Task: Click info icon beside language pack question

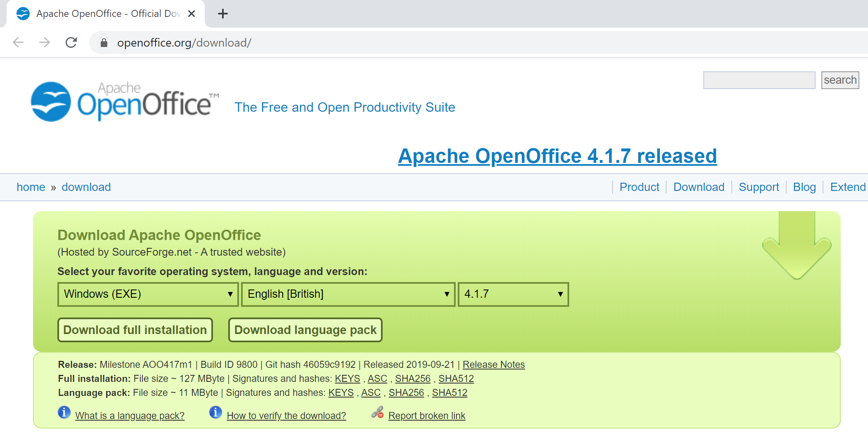Action: [x=64, y=412]
